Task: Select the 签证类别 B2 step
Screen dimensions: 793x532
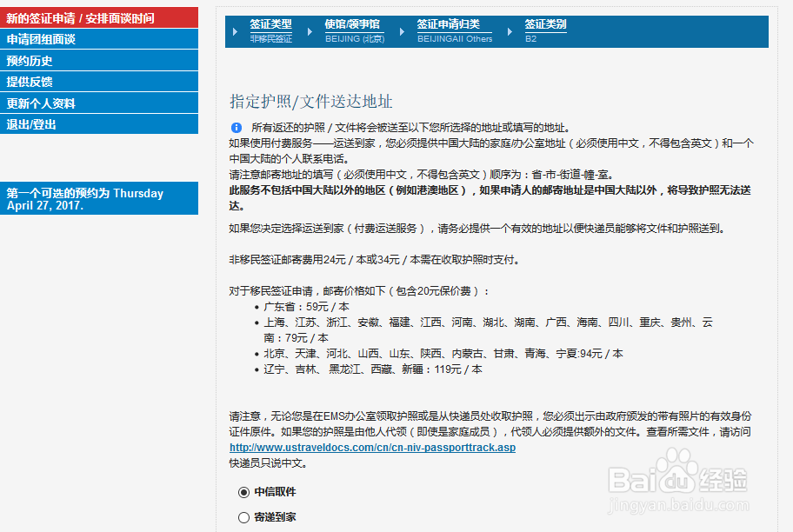Action: coord(545,25)
